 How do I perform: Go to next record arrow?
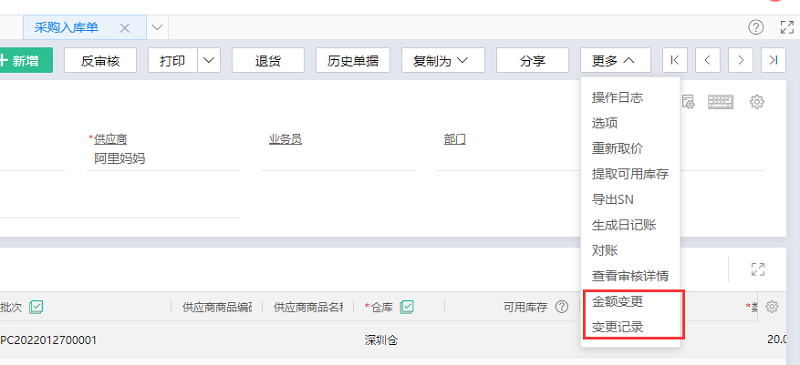click(x=740, y=60)
